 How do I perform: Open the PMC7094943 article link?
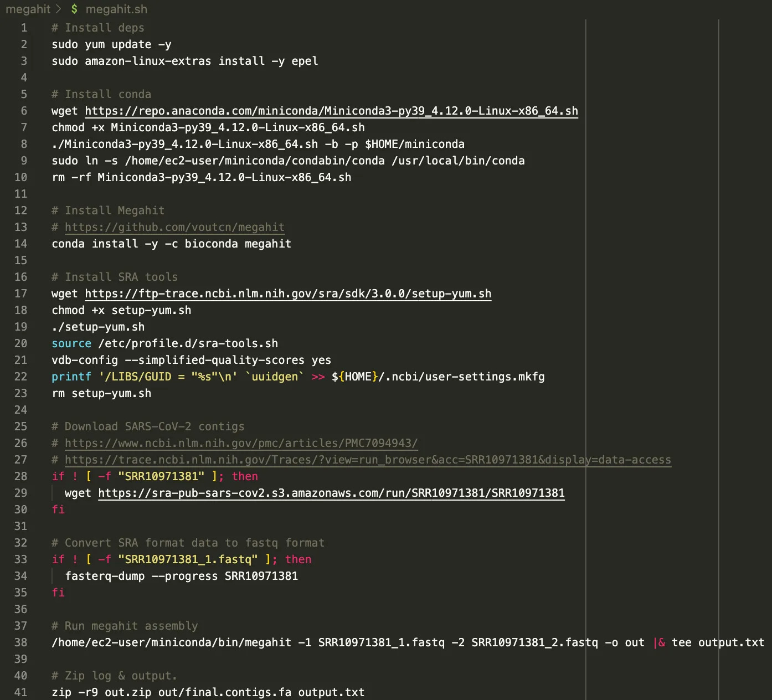(x=241, y=443)
